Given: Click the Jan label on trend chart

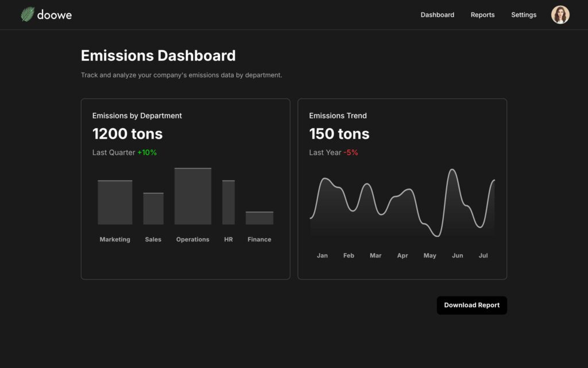Looking at the screenshot, I should click(322, 255).
